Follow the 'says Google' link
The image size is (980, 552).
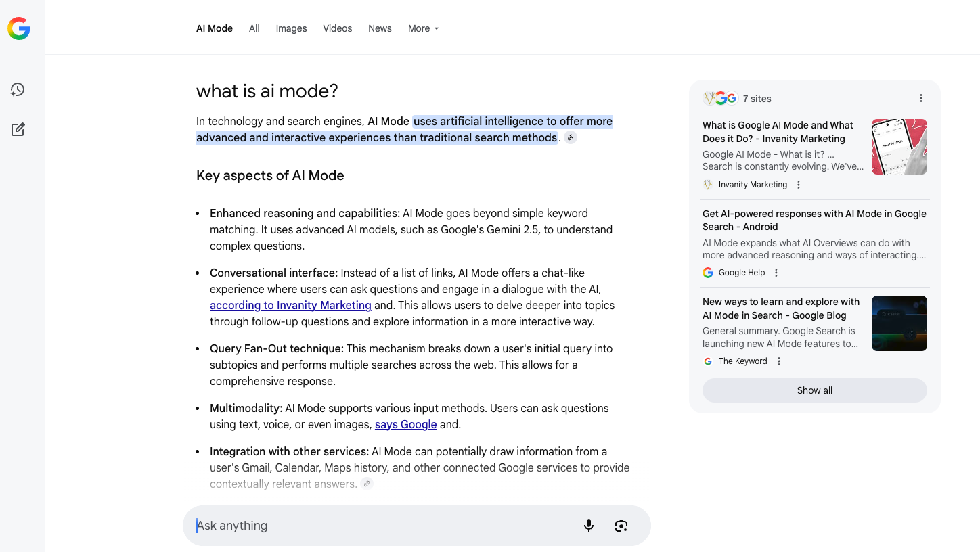pyautogui.click(x=406, y=424)
